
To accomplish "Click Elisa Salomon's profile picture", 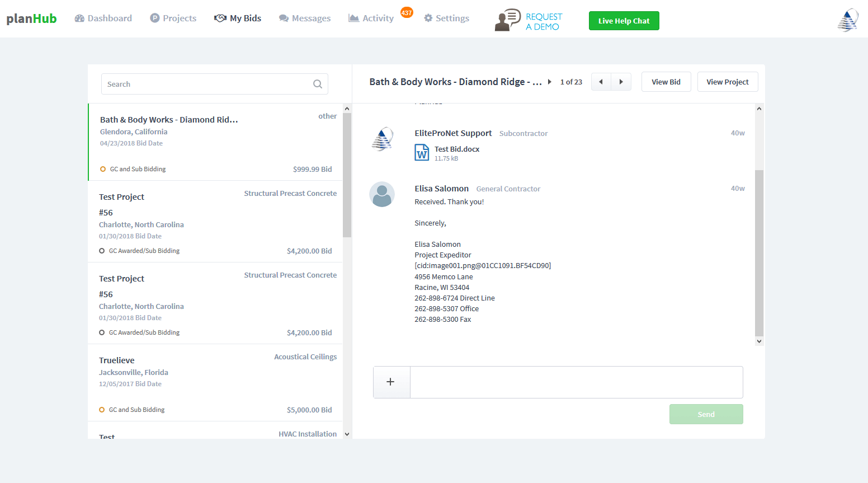I will tap(382, 194).
